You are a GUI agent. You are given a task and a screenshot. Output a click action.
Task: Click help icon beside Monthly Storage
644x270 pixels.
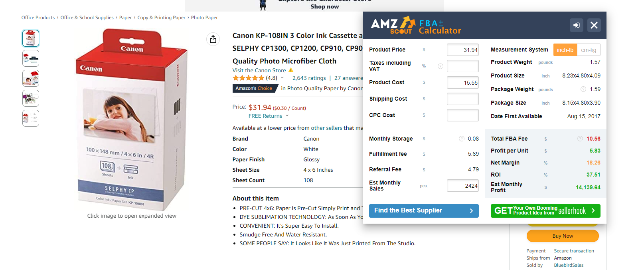point(461,139)
